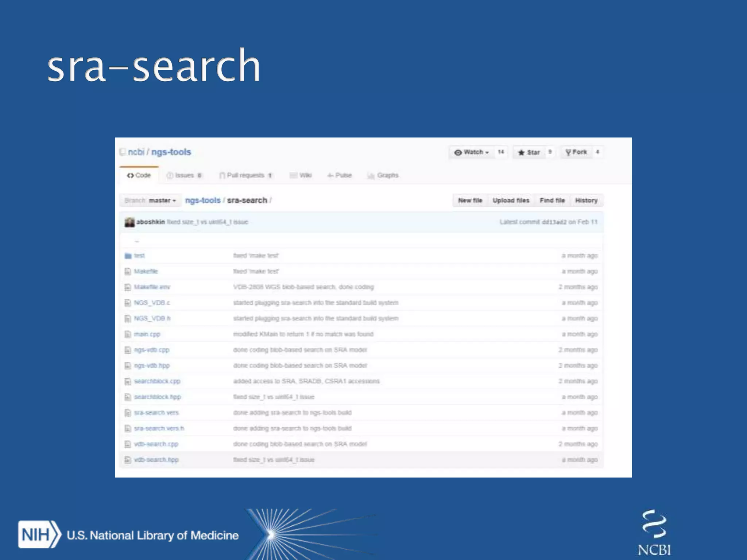Click the test folder icon
This screenshot has height=560, width=747.
pos(128,256)
